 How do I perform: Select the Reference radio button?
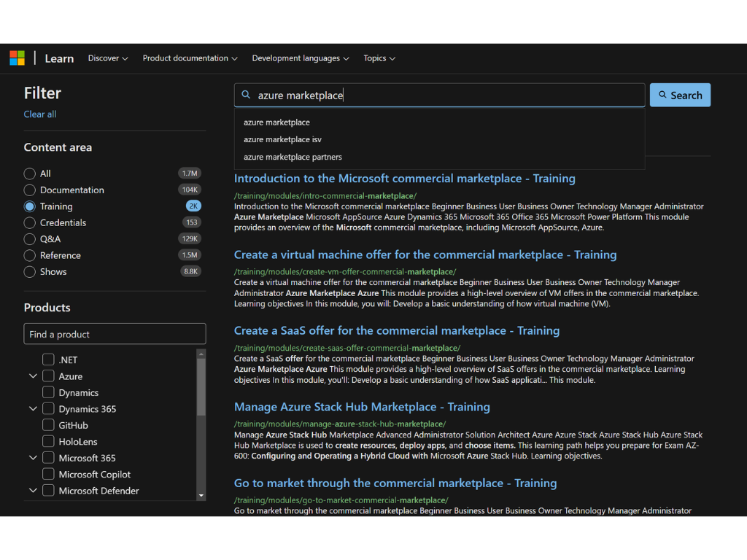click(x=29, y=255)
